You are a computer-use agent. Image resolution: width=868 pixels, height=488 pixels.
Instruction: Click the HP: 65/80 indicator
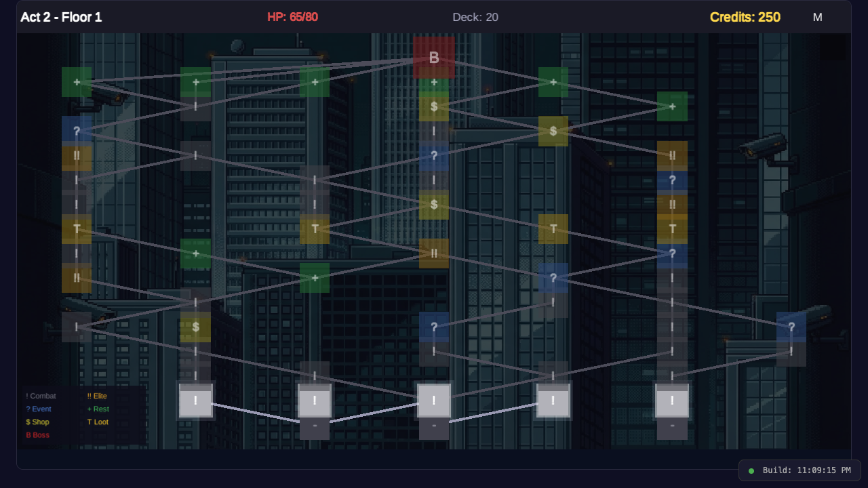pyautogui.click(x=292, y=17)
